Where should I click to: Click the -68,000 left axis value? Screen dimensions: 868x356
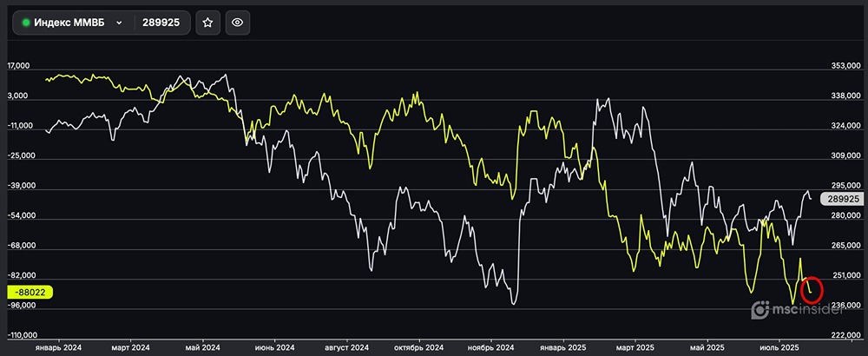[21, 245]
